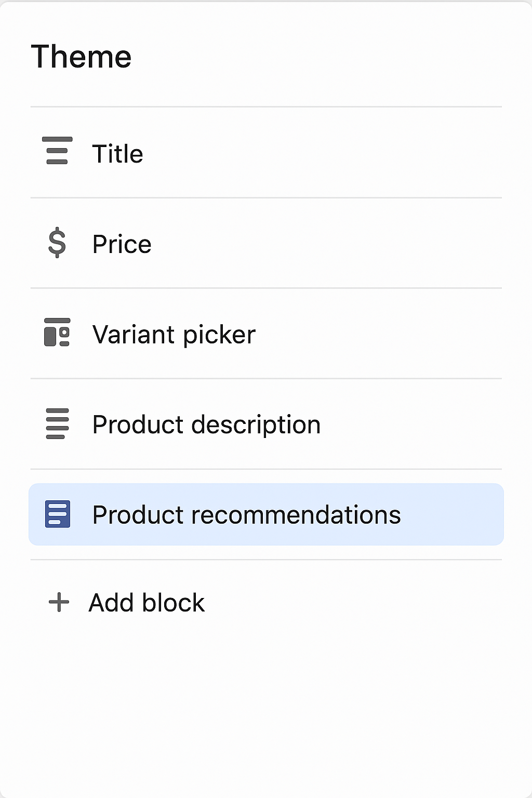Click the Add block row's right side
The height and width of the screenshot is (798, 532).
[364, 603]
